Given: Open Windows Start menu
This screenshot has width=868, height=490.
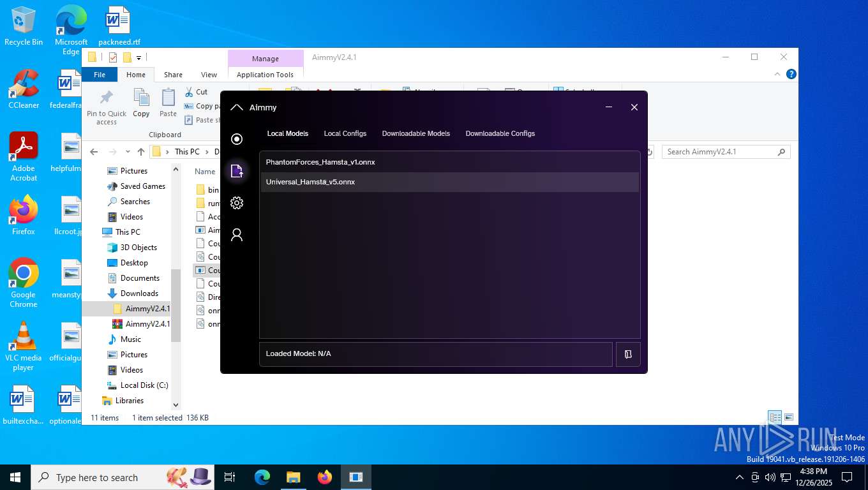Looking at the screenshot, I should coord(15,477).
